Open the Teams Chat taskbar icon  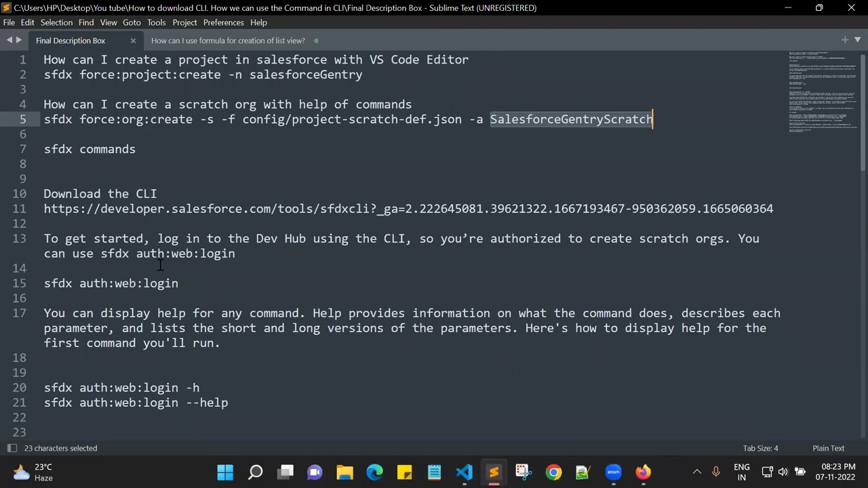315,472
